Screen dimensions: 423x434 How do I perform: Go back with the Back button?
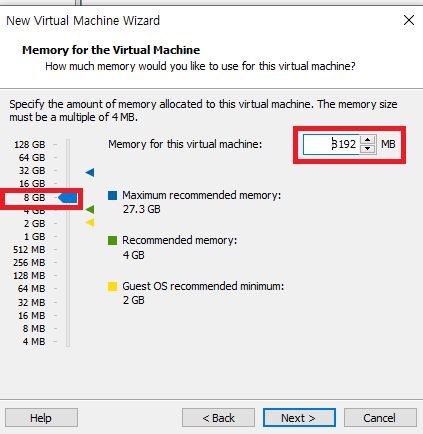218,418
